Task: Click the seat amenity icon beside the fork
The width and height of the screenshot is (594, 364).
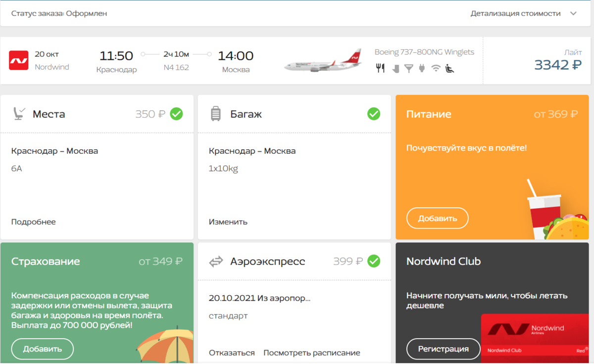Action: click(396, 69)
